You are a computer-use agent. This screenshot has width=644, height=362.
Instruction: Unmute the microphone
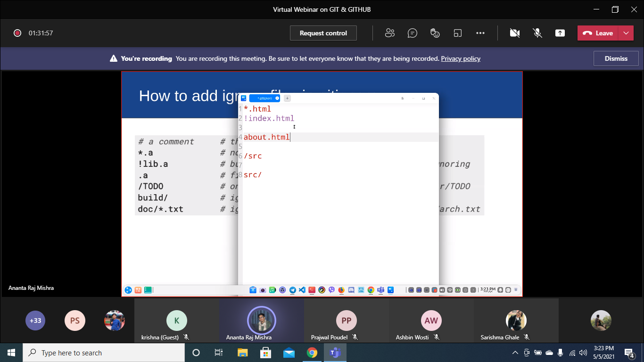tap(537, 33)
